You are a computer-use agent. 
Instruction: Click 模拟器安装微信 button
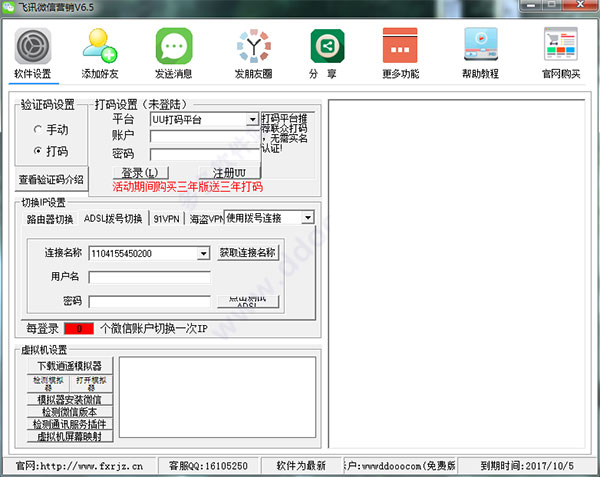[70, 400]
